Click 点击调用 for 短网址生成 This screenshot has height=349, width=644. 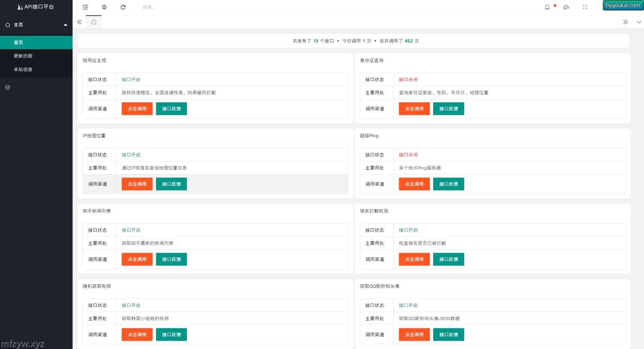[x=137, y=109]
